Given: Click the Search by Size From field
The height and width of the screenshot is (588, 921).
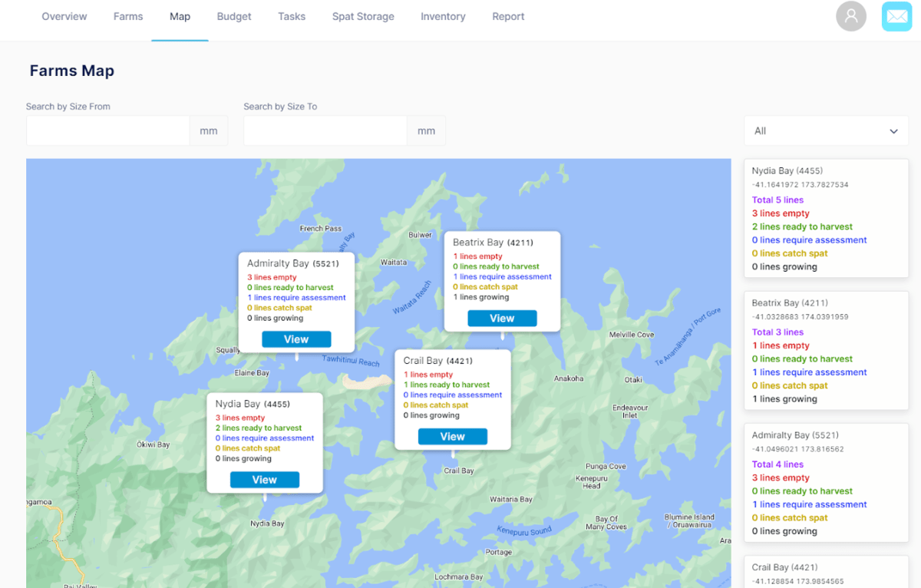Looking at the screenshot, I should [x=107, y=130].
